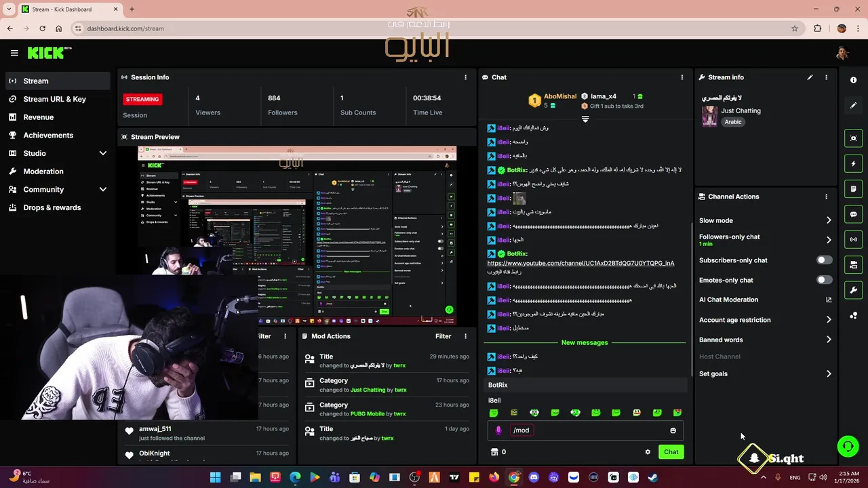Click the purple microphone icon in chat input
The height and width of the screenshot is (488, 868).
[x=498, y=430]
